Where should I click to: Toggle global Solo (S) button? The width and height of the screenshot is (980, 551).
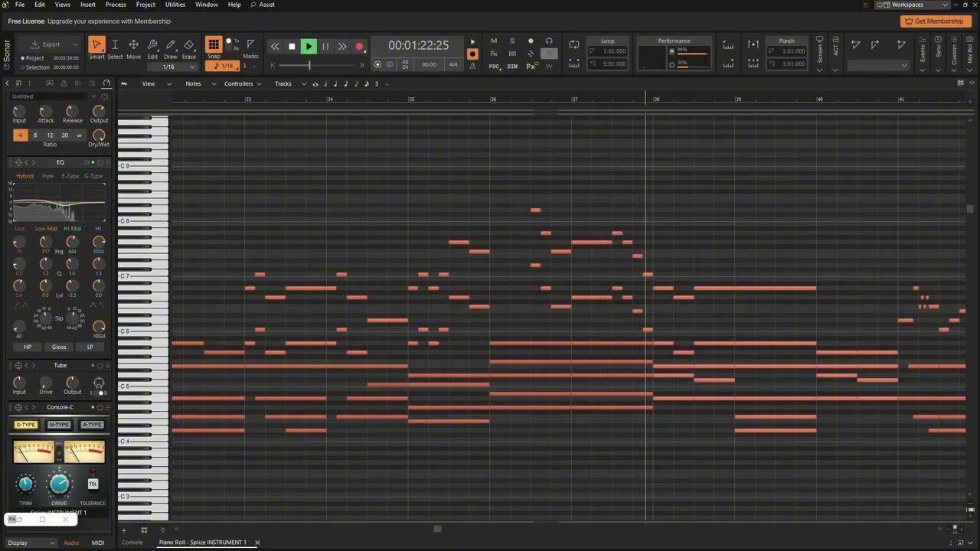pos(512,41)
